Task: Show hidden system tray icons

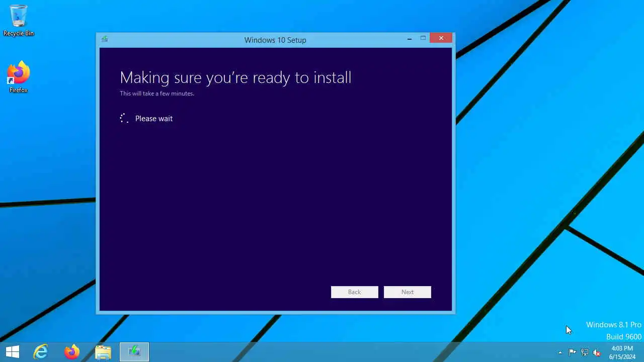Action: pyautogui.click(x=560, y=352)
